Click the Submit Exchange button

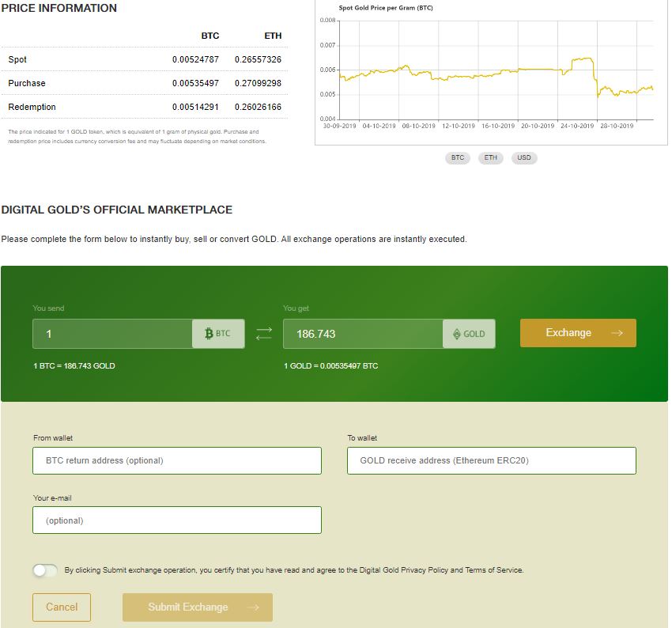tap(198, 607)
